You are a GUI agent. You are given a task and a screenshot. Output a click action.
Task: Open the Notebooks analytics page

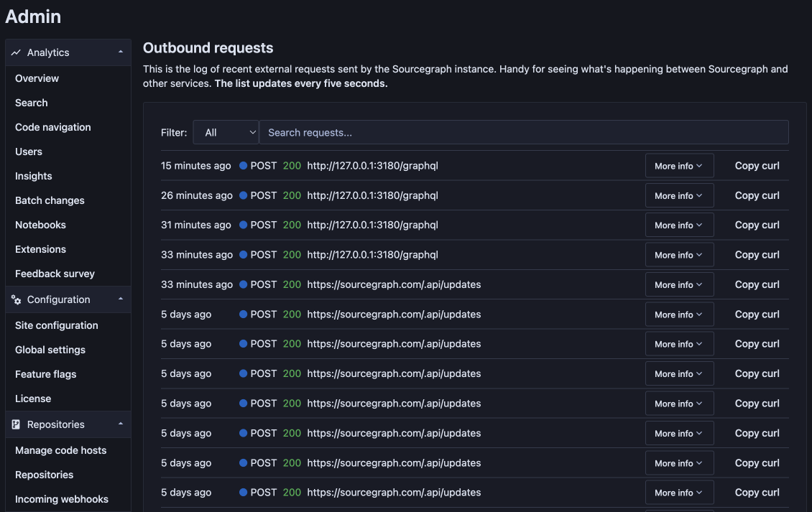pos(40,225)
